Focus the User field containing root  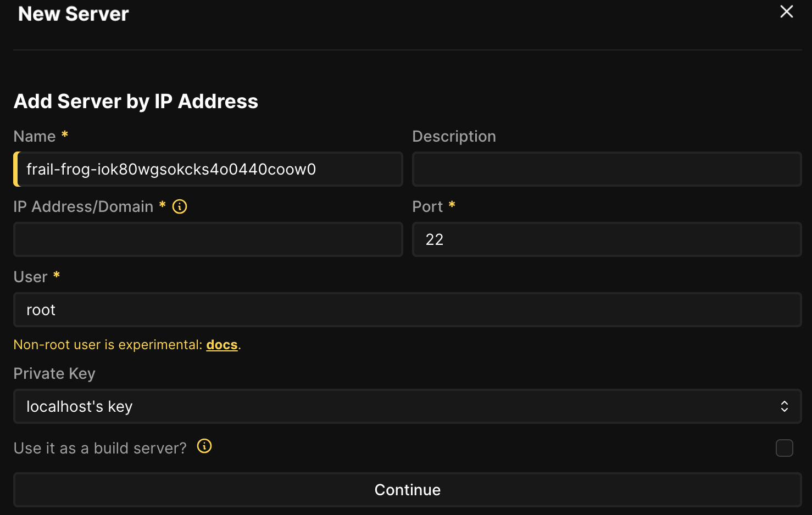[407, 310]
